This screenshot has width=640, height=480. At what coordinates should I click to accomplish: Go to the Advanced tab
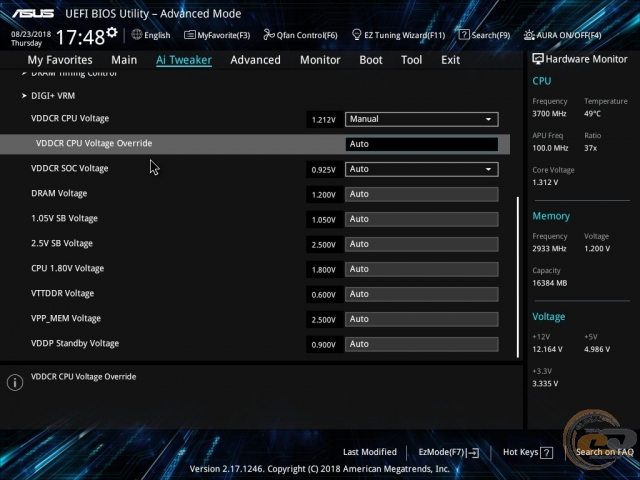(x=256, y=60)
